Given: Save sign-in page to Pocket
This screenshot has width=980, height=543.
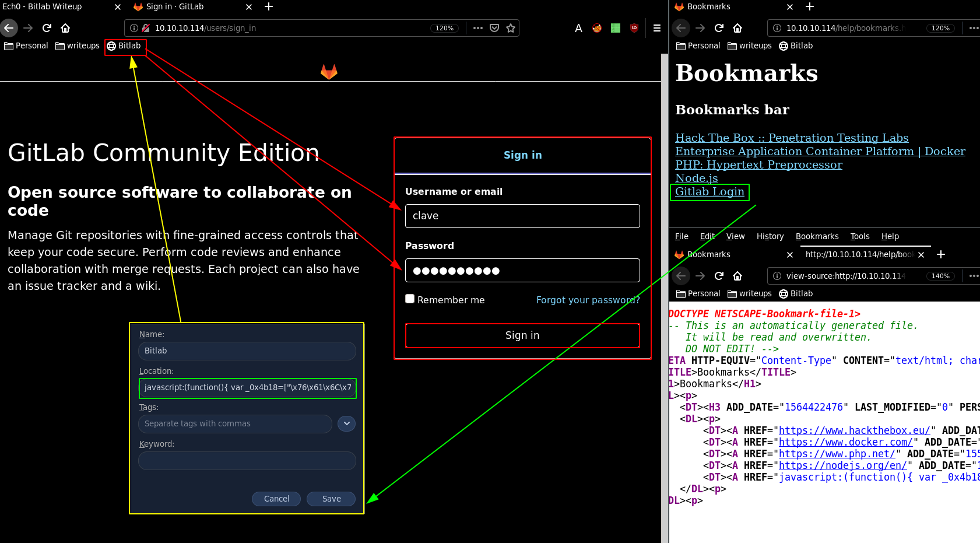Looking at the screenshot, I should (x=494, y=28).
